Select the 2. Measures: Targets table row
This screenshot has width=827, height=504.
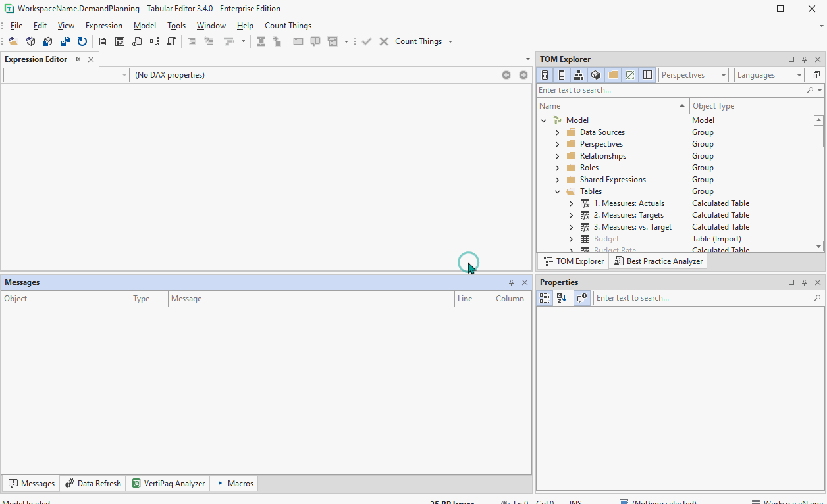click(x=675, y=215)
